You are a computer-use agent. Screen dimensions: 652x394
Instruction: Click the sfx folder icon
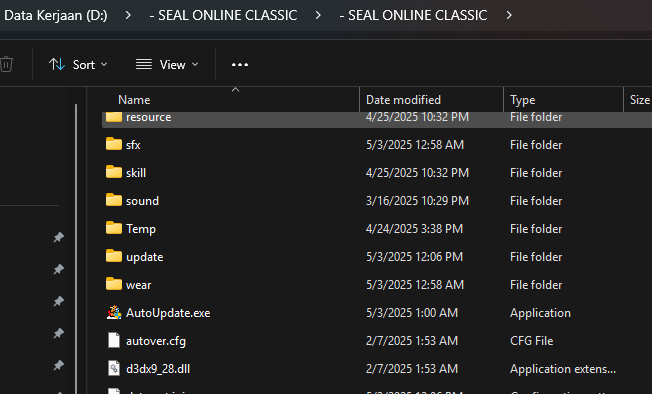[x=114, y=144]
